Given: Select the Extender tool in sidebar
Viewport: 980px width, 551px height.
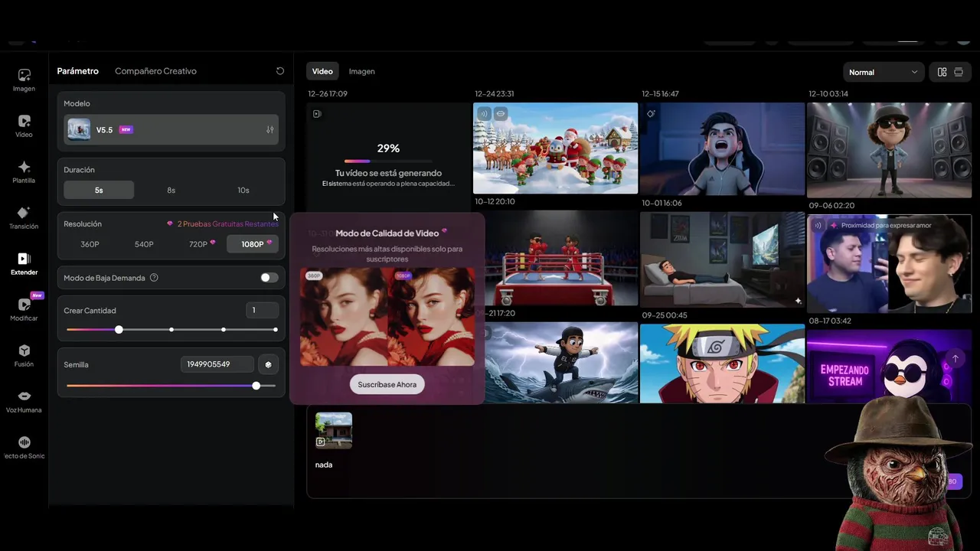Looking at the screenshot, I should click(24, 263).
